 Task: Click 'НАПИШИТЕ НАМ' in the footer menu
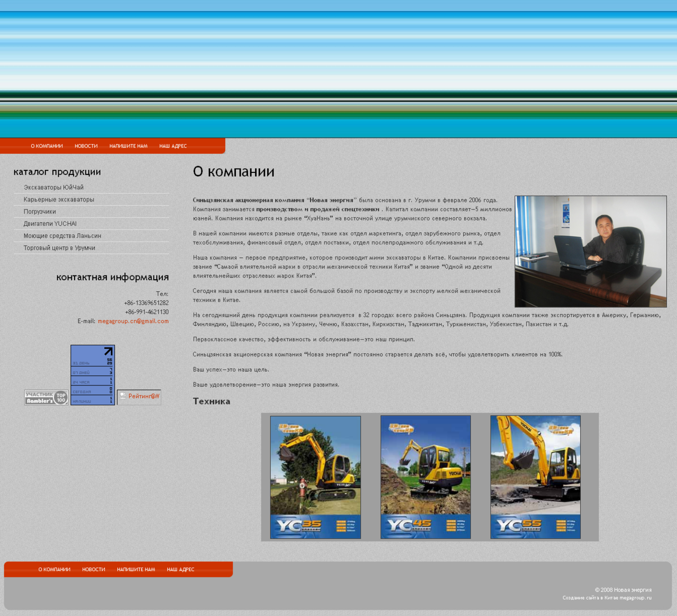pyautogui.click(x=136, y=569)
